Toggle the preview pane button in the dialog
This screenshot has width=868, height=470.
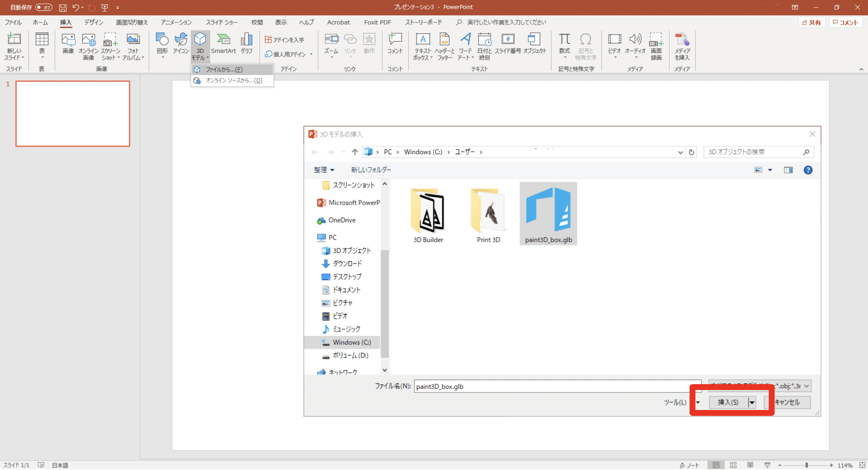pyautogui.click(x=788, y=170)
